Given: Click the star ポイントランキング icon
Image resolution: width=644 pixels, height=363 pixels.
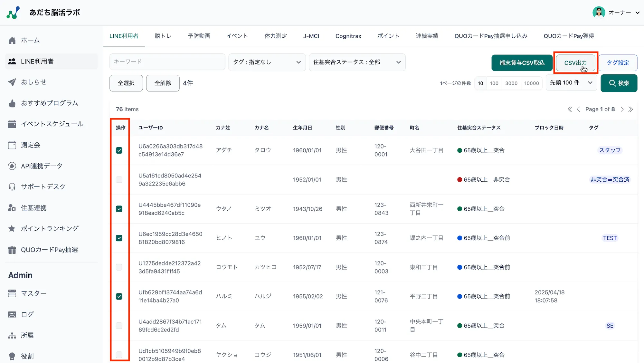Looking at the screenshot, I should tap(12, 229).
